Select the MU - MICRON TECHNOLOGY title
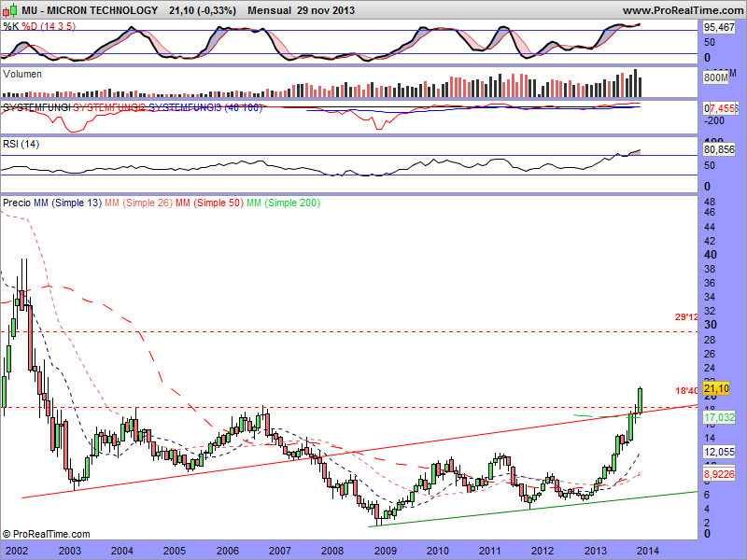This screenshot has height=560, width=747. (x=90, y=10)
